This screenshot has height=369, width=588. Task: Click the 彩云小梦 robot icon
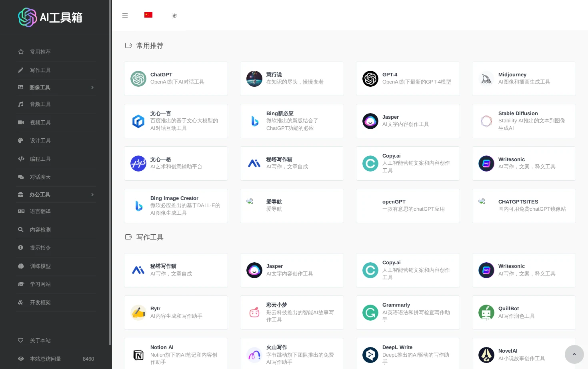(254, 313)
